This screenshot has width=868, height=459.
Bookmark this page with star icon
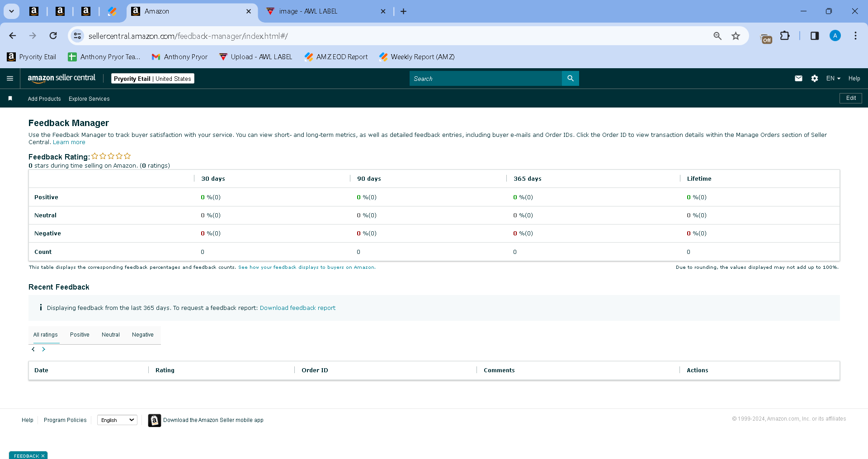pos(736,36)
